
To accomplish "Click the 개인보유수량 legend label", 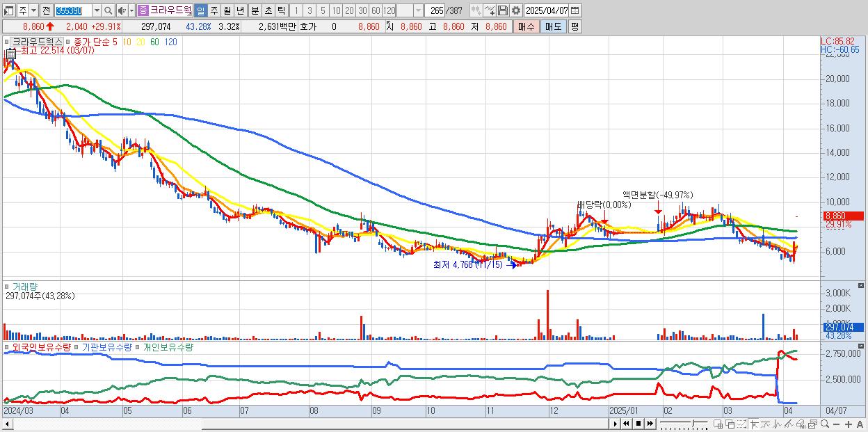I will pos(168,346).
